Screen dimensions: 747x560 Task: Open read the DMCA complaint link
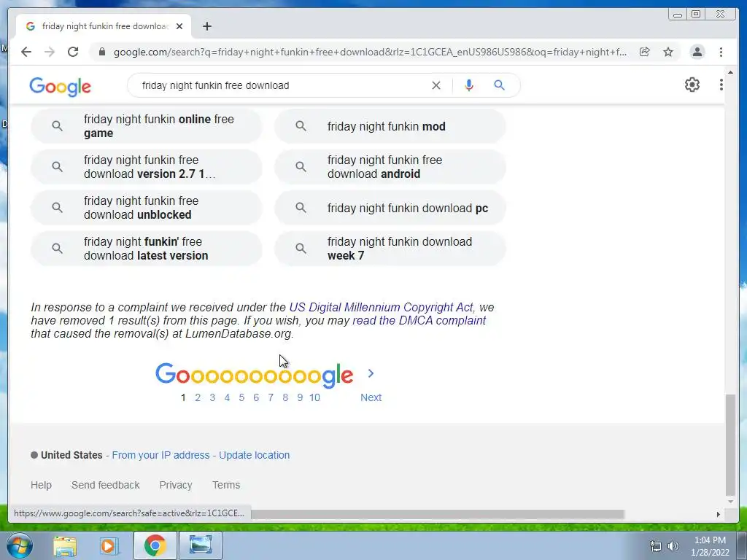point(419,321)
